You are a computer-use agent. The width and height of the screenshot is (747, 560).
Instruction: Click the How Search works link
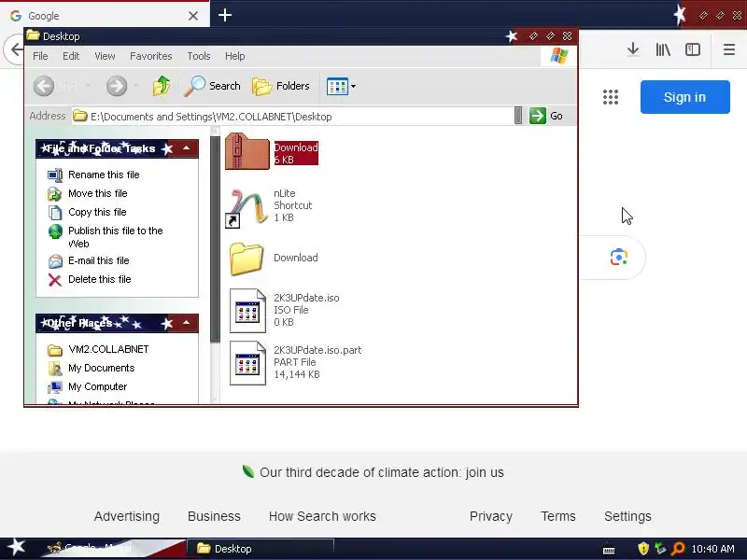pyautogui.click(x=322, y=516)
